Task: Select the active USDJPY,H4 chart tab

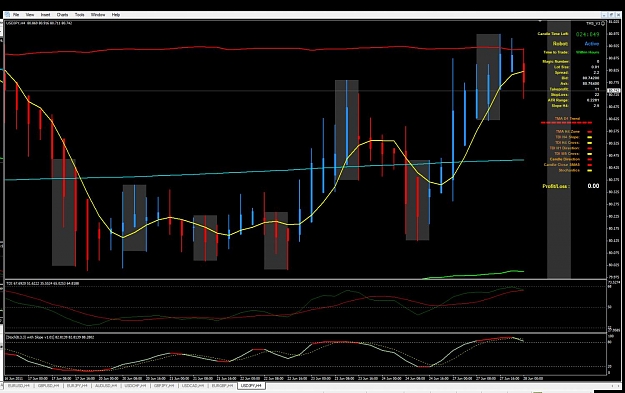Action: [x=252, y=386]
